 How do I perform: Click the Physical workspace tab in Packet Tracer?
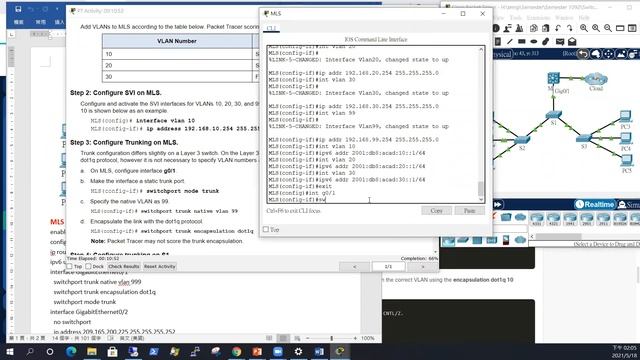(502, 54)
